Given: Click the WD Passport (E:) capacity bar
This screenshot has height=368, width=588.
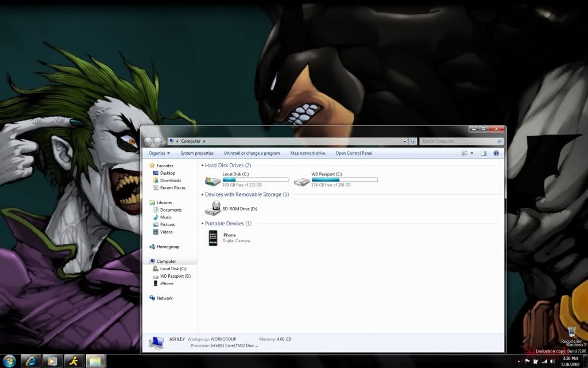Looking at the screenshot, I should point(345,180).
